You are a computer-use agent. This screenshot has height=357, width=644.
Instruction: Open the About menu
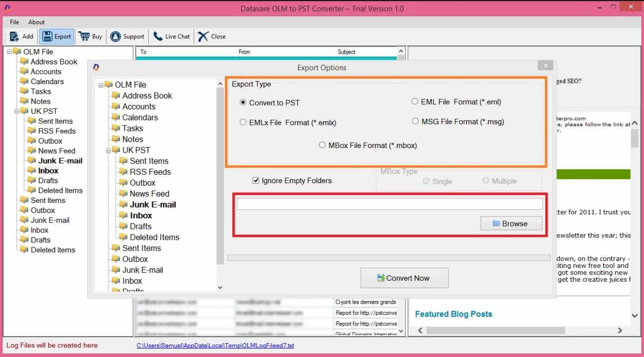click(37, 22)
